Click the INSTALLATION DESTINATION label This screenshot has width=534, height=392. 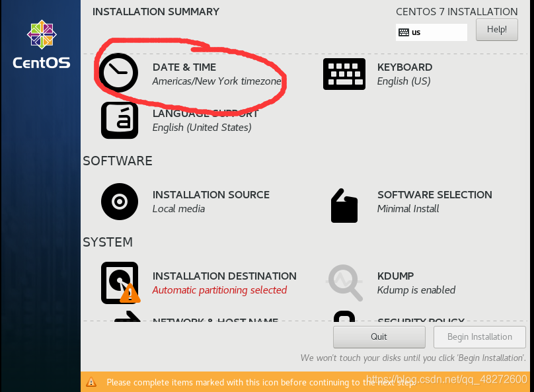pyautogui.click(x=225, y=276)
